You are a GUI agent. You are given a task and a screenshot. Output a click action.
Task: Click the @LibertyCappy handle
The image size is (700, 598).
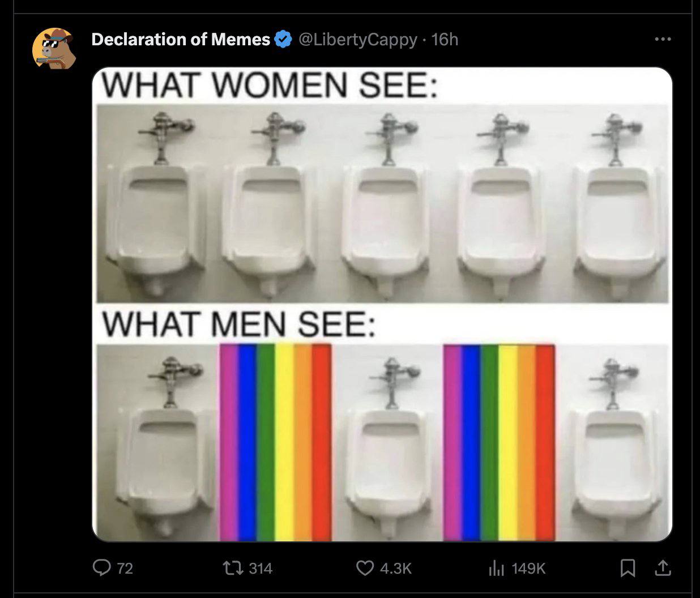click(357, 40)
